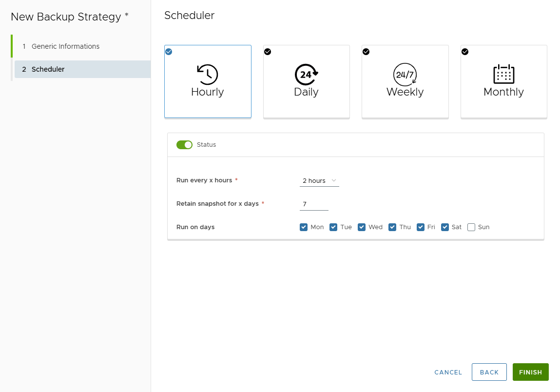This screenshot has height=392, width=560.
Task: Focus the Retain snapshot days field
Action: click(314, 204)
